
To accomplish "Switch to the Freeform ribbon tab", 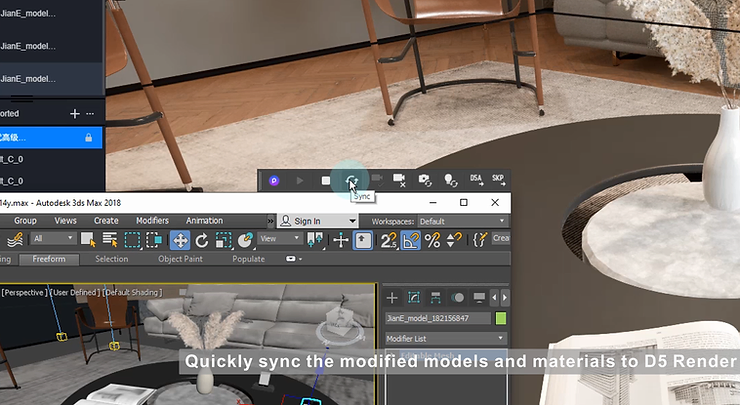I will pos(49,259).
